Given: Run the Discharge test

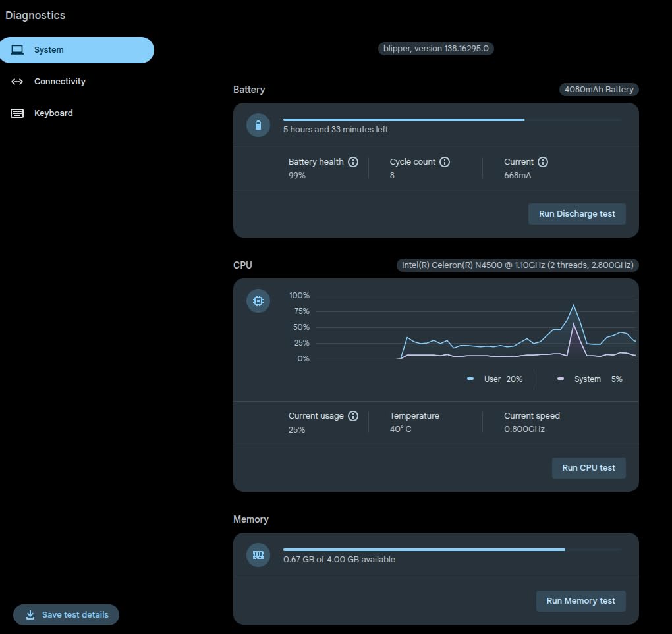Looking at the screenshot, I should [576, 214].
